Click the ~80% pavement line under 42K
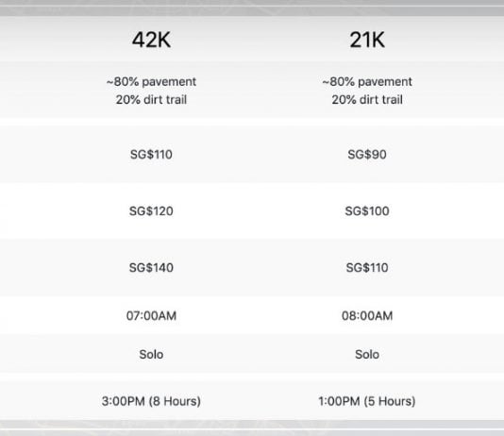504x436 pixels. [x=151, y=82]
